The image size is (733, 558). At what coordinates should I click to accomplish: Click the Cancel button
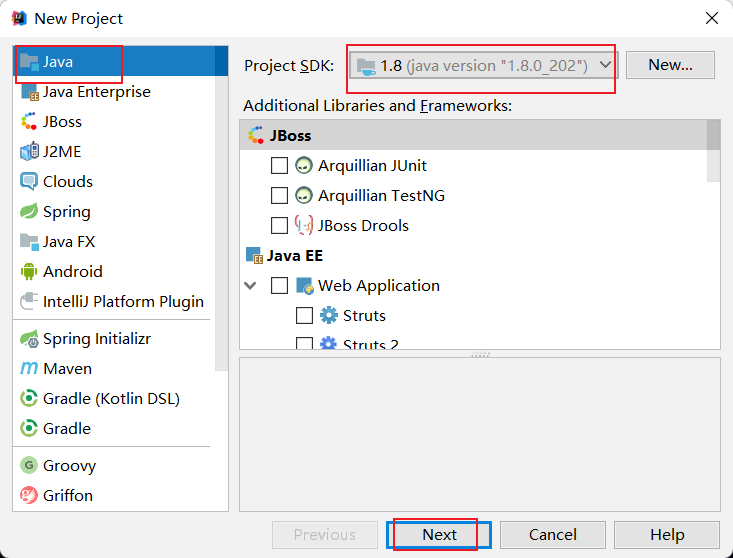click(x=553, y=535)
